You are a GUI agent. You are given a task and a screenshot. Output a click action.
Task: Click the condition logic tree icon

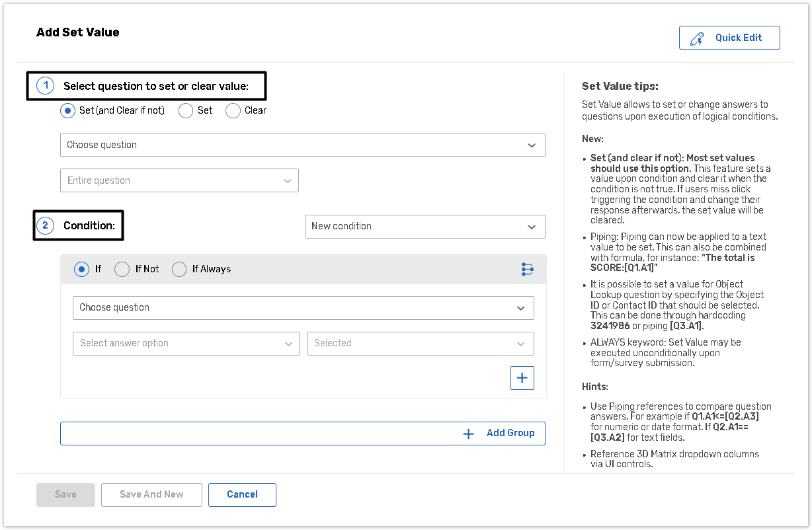(527, 269)
